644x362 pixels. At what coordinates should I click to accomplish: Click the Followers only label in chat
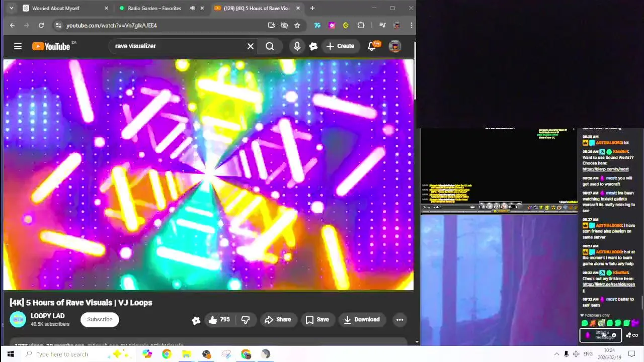tap(597, 315)
